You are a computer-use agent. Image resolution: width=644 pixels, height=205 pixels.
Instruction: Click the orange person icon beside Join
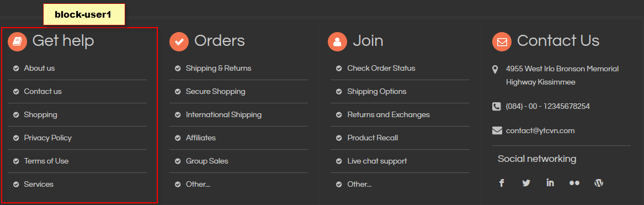point(338,41)
